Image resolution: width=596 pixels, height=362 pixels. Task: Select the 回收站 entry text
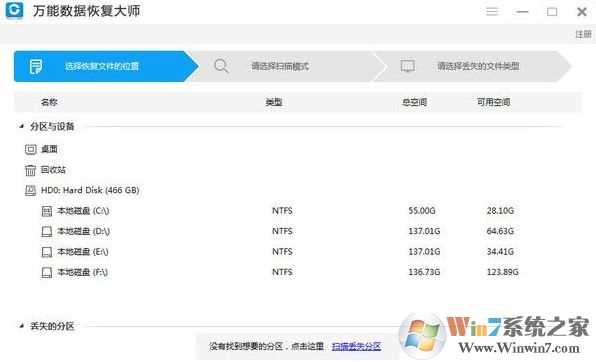(x=53, y=170)
